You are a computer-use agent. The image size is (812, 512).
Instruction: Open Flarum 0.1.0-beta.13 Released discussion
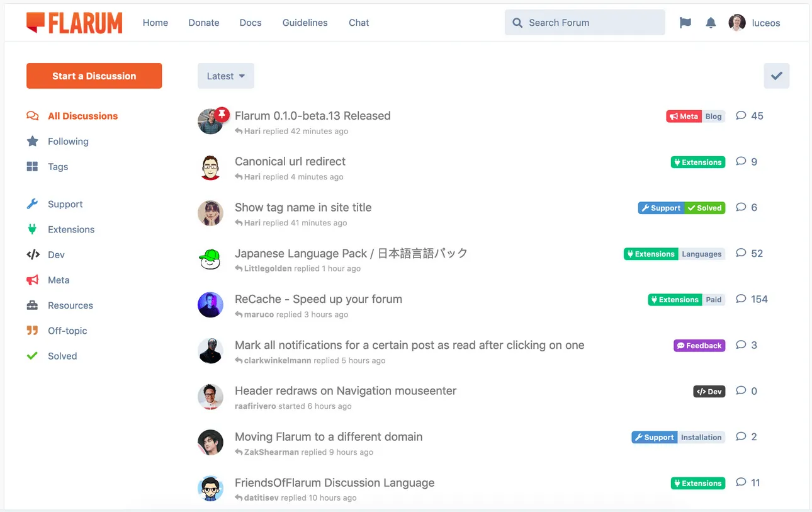tap(313, 116)
